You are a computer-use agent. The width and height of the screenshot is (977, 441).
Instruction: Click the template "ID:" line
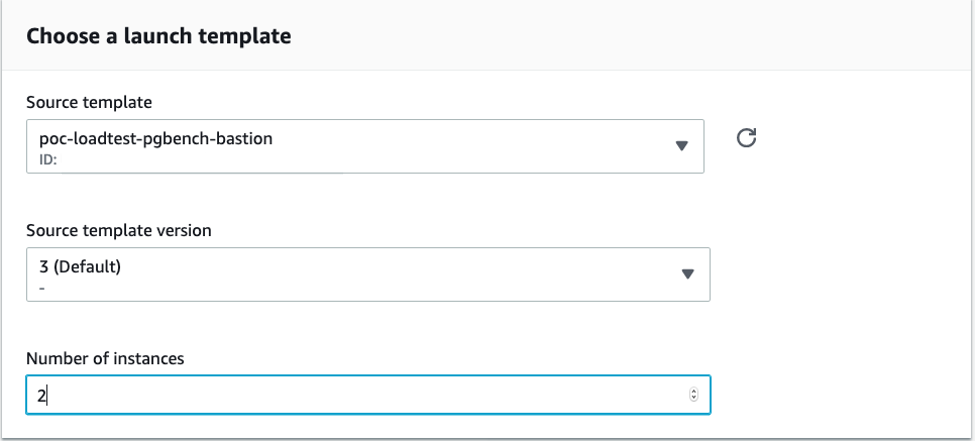click(x=49, y=157)
